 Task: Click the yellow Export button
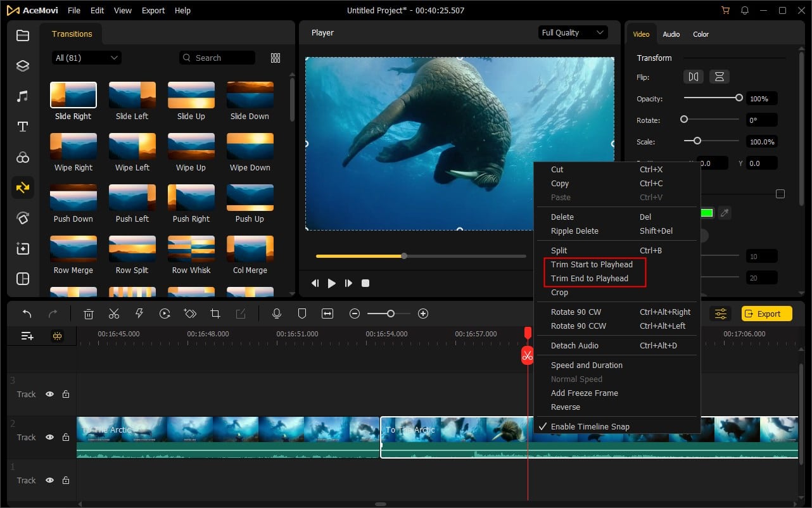(766, 313)
